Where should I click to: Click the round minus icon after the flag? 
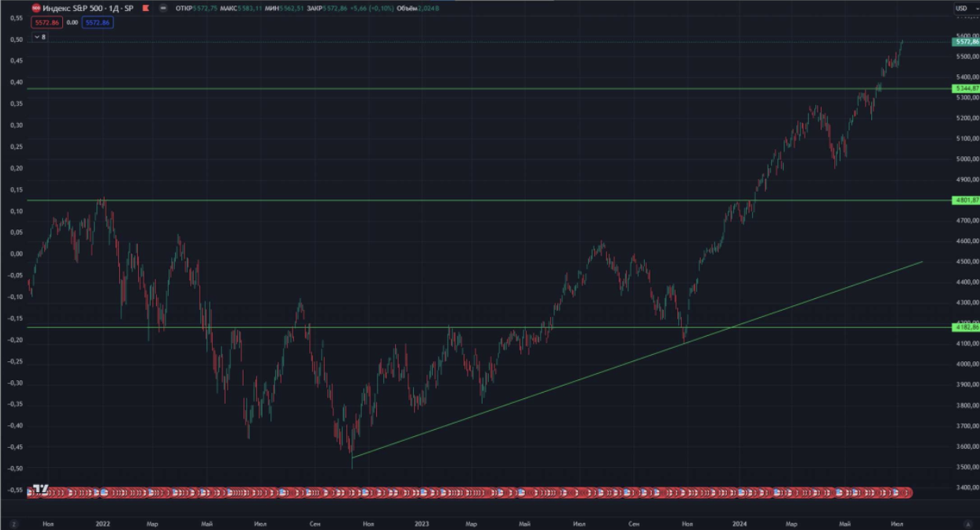162,8
